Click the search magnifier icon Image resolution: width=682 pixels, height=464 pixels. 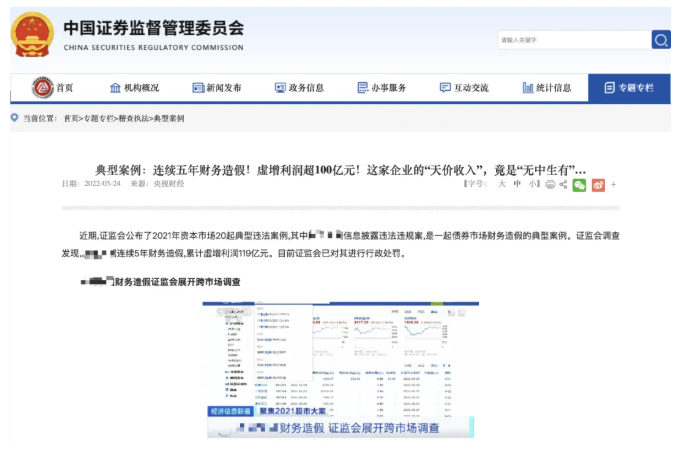point(661,39)
